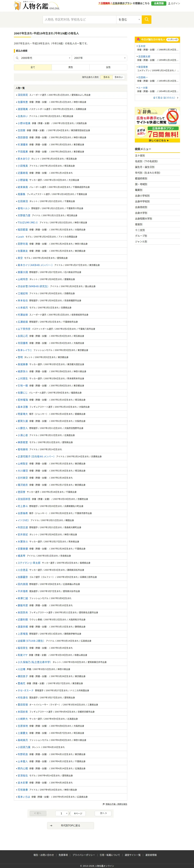This screenshot has height=868, width=194.
Task: Open the 小野木聡美 person entry
Action: coord(24,123)
